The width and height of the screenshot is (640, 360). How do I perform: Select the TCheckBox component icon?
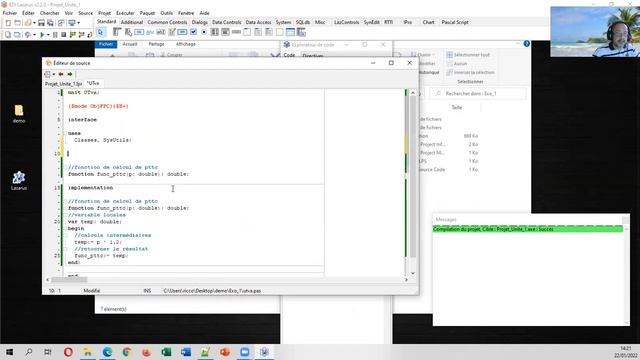(193, 32)
